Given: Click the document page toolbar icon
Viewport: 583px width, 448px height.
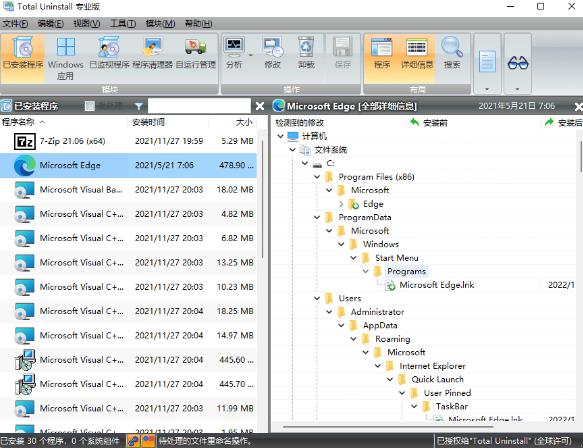Looking at the screenshot, I should pos(487,61).
